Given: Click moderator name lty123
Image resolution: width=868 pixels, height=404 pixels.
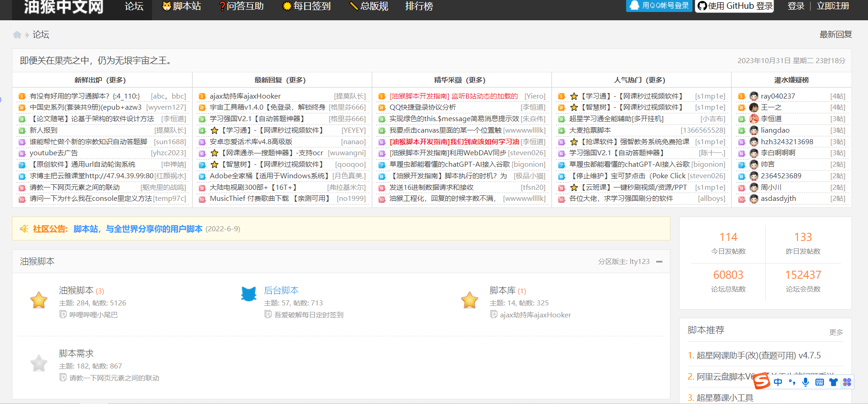Looking at the screenshot, I should pyautogui.click(x=639, y=262).
